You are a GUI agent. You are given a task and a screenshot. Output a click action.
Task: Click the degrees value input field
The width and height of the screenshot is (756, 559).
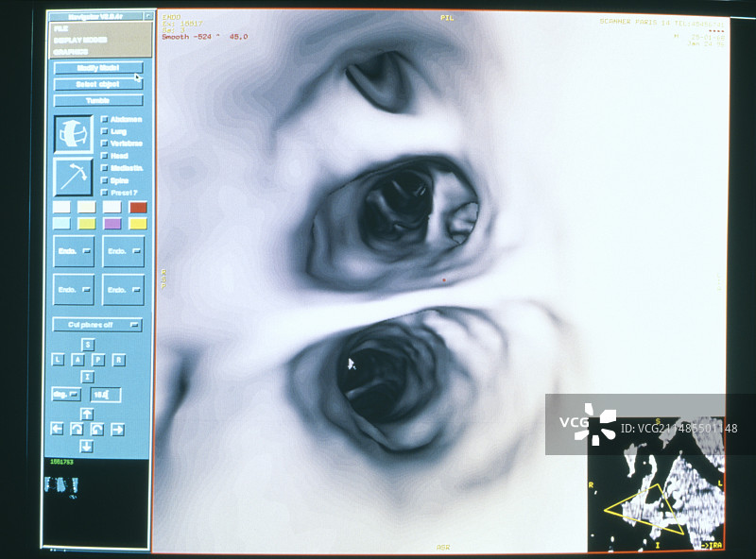[107, 394]
